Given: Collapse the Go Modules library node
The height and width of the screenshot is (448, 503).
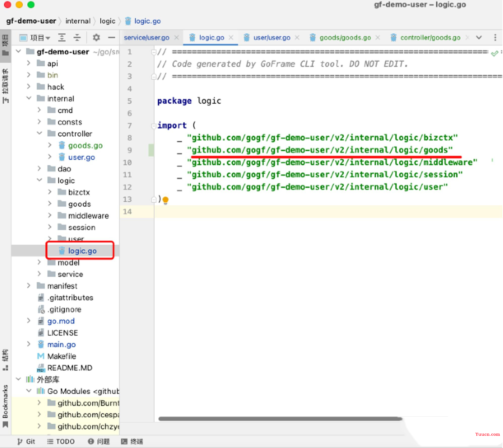Looking at the screenshot, I should [29, 391].
